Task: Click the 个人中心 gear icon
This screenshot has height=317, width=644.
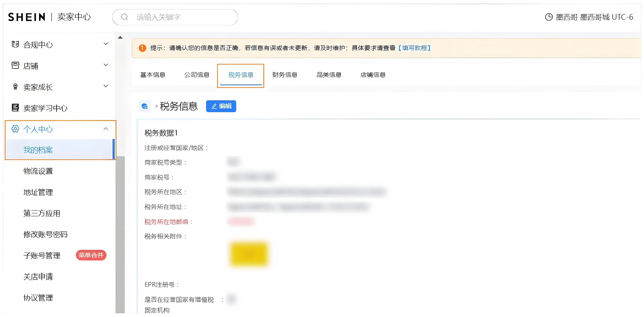Action: 15,129
